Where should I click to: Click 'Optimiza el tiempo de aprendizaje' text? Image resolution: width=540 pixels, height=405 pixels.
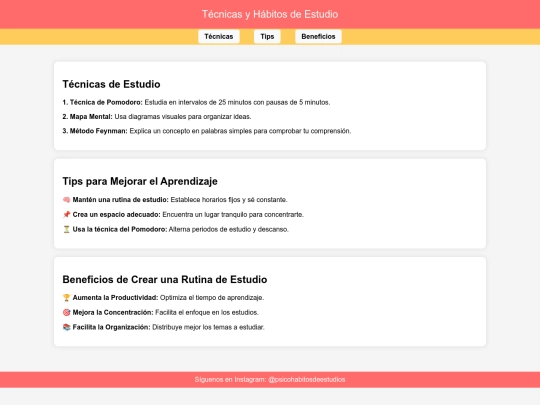point(212,298)
